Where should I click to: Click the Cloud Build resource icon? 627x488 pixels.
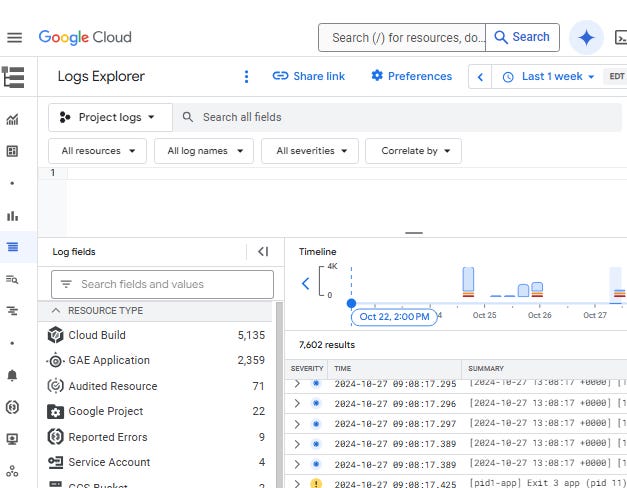tap(56, 335)
